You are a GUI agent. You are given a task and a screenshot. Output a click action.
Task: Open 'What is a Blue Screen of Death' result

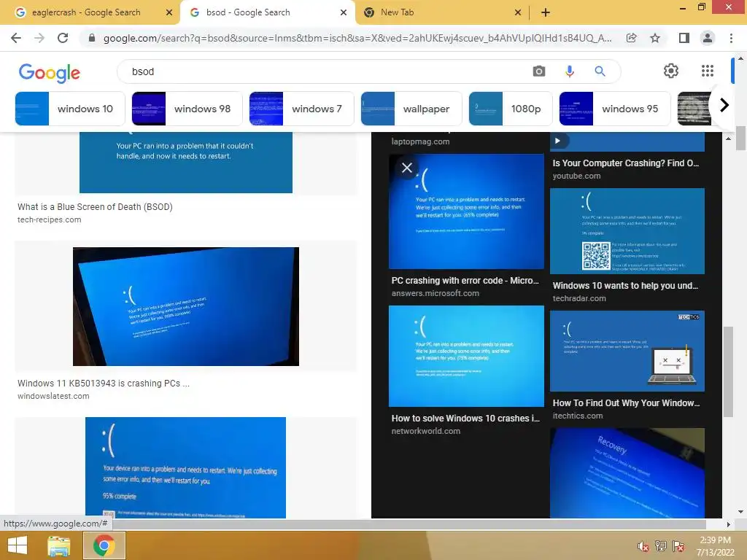click(x=96, y=206)
